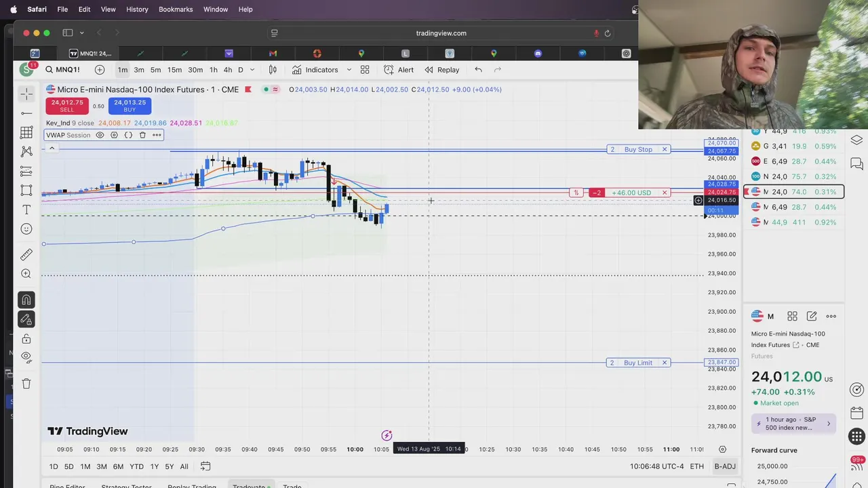The image size is (868, 488).
Task: Cancel the Buy Stop order
Action: click(x=665, y=149)
